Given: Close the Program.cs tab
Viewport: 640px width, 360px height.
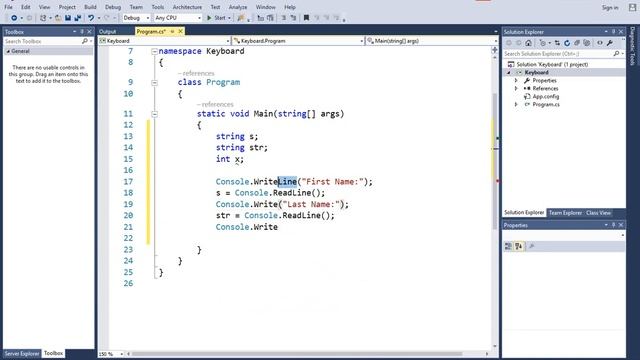Looking at the screenshot, I should (180, 31).
